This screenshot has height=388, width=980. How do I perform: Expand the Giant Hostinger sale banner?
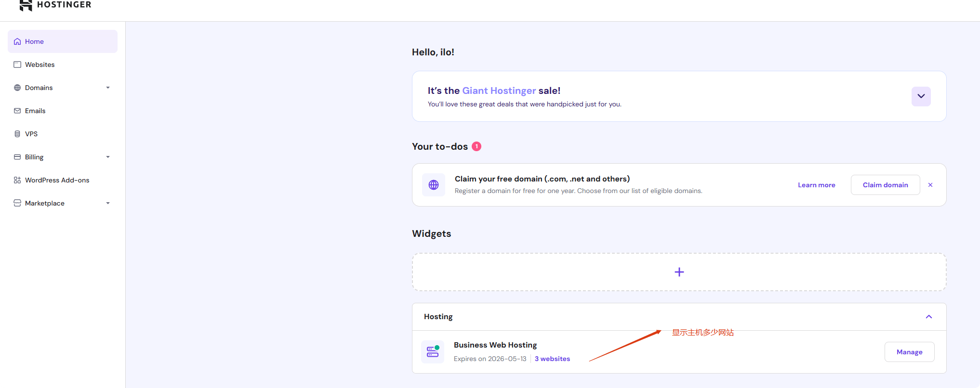921,96
